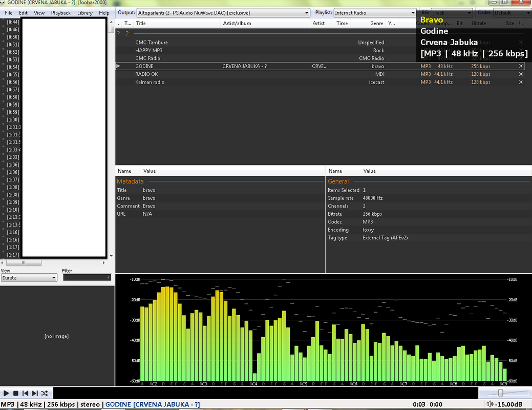Remove Kalman radio with X icon

(521, 82)
